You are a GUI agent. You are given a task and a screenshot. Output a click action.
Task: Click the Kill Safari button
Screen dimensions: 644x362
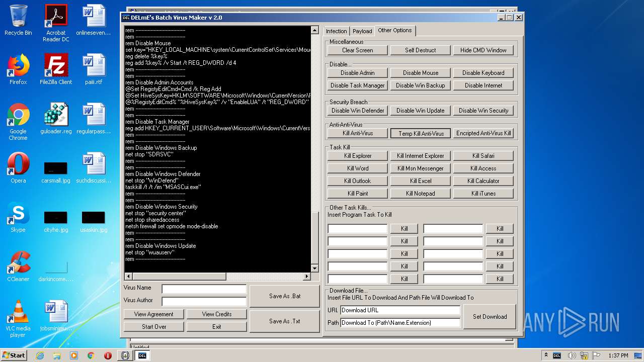tap(484, 156)
